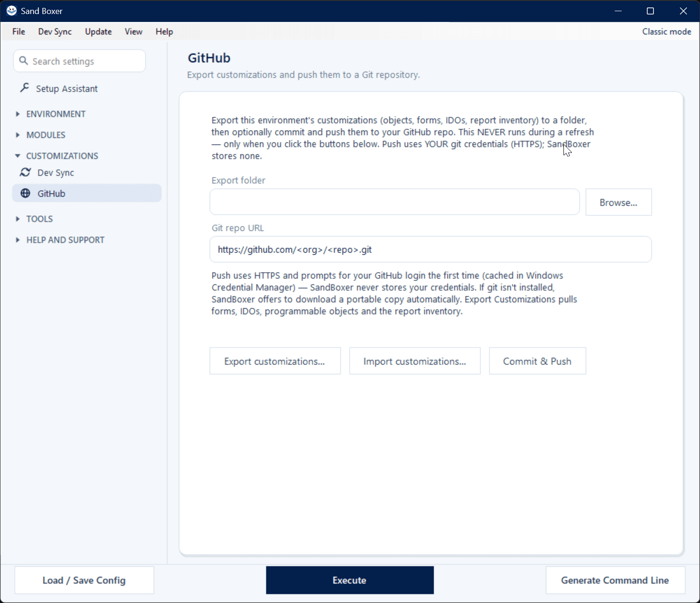This screenshot has width=700, height=603.
Task: Switch to Classic mode
Action: 666,32
